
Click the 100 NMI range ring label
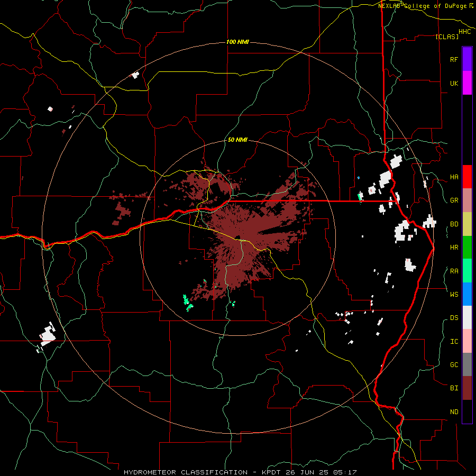tap(237, 42)
